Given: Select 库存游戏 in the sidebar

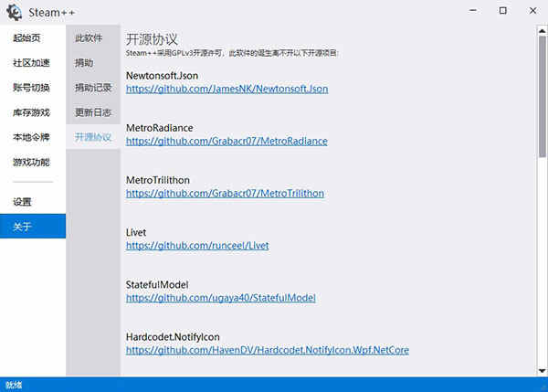Looking at the screenshot, I should click(x=33, y=112).
